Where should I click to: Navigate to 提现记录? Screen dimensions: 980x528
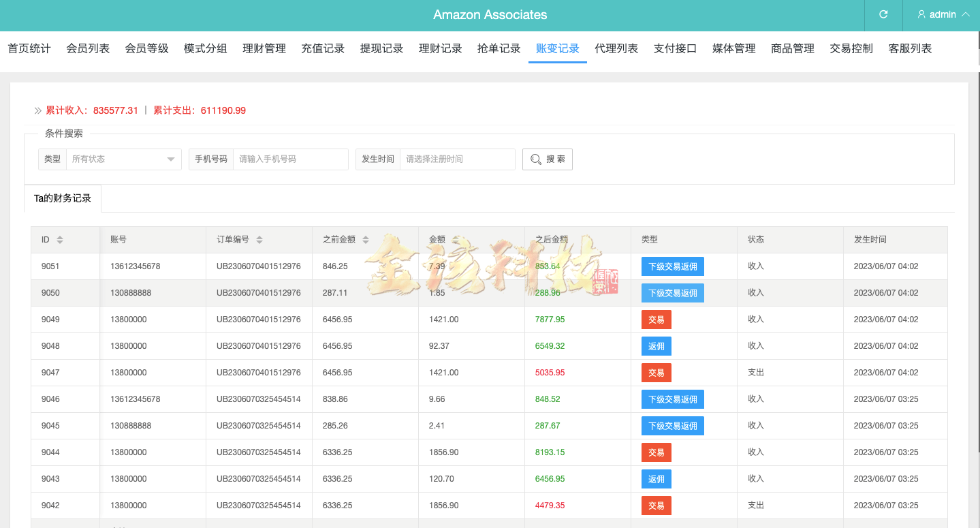click(x=381, y=48)
